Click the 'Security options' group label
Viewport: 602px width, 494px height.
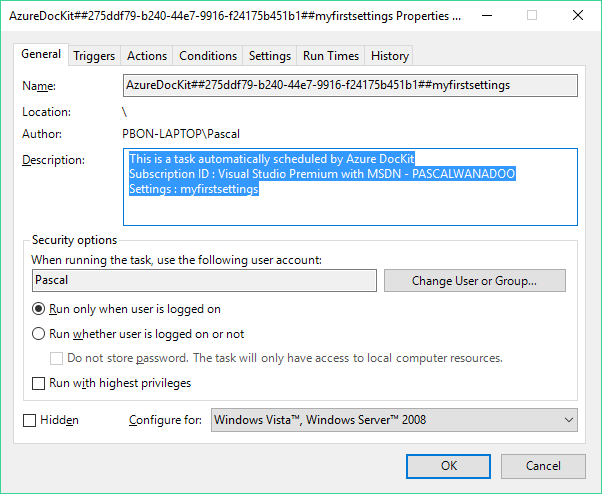(74, 240)
